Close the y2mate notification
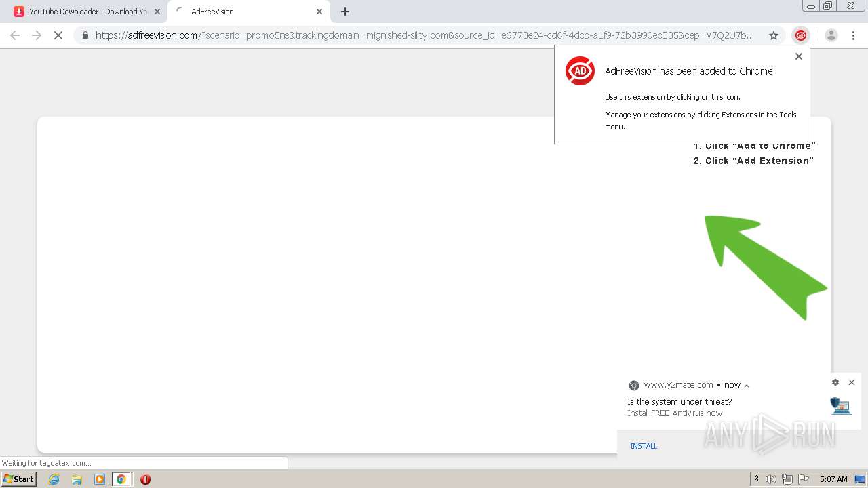This screenshot has height=488, width=868. [852, 382]
